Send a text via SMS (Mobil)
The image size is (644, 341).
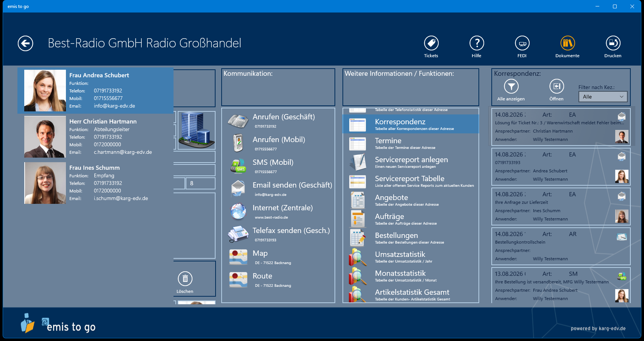(x=278, y=166)
